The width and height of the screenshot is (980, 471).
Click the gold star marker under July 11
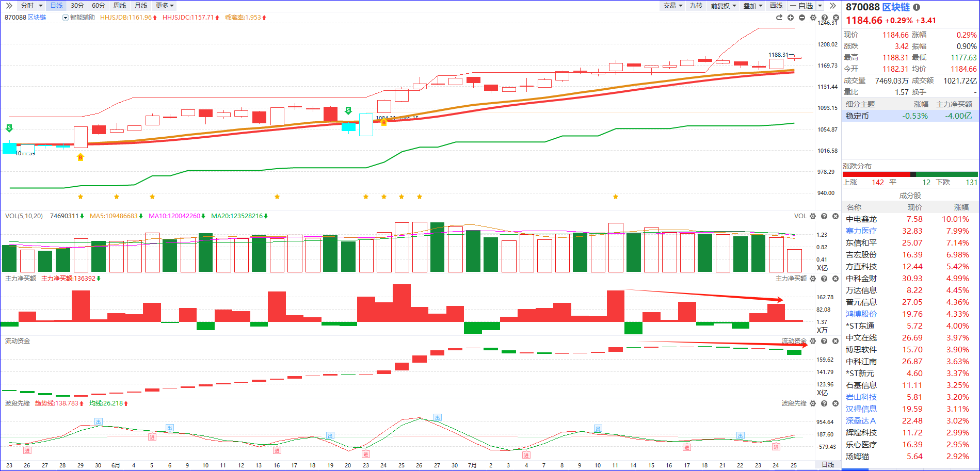(x=616, y=197)
